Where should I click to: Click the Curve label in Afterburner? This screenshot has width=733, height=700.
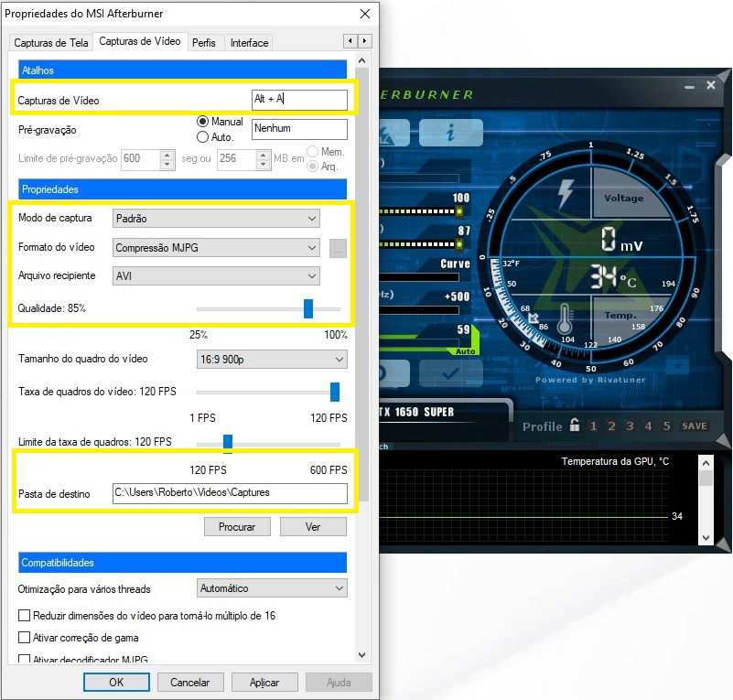point(455,264)
